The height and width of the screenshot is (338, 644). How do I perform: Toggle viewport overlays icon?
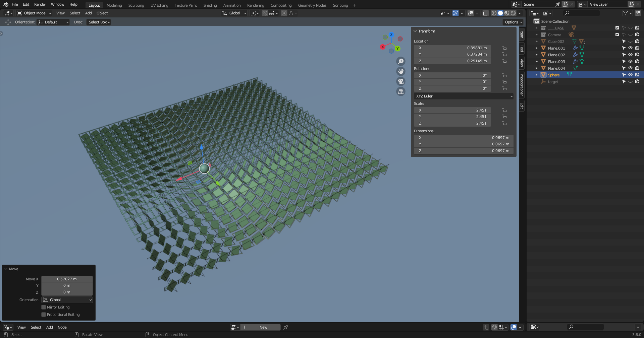(x=471, y=13)
